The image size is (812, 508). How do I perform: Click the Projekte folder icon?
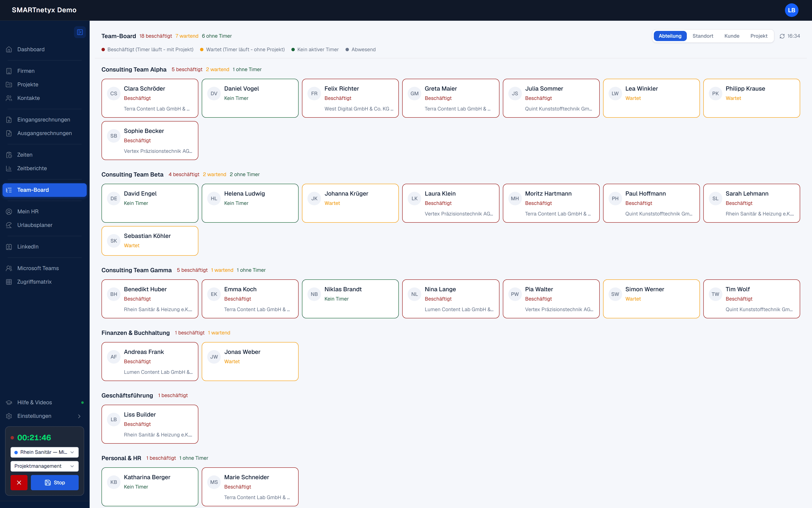coord(9,84)
